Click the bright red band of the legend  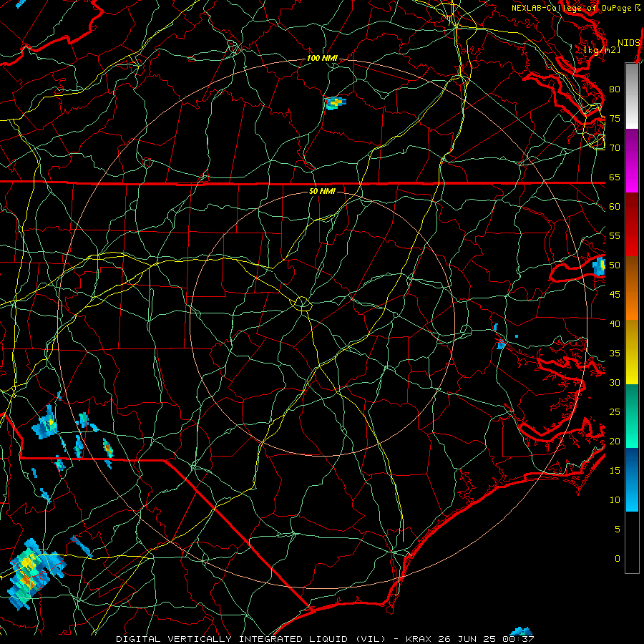coord(632,225)
